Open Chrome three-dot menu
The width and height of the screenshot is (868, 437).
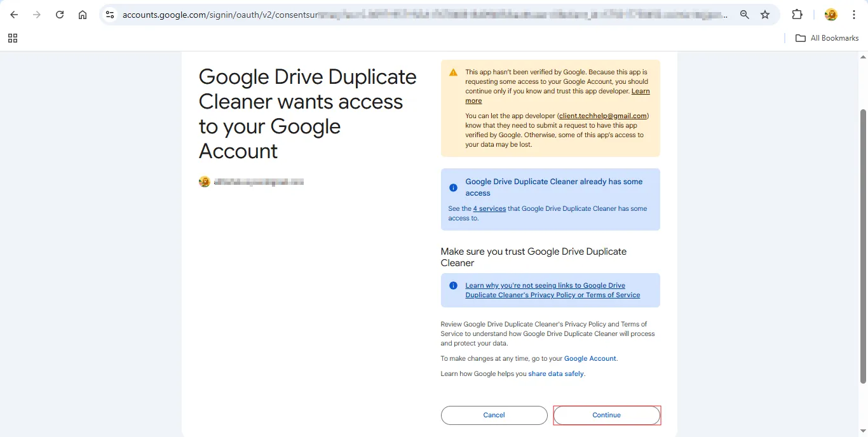point(854,15)
